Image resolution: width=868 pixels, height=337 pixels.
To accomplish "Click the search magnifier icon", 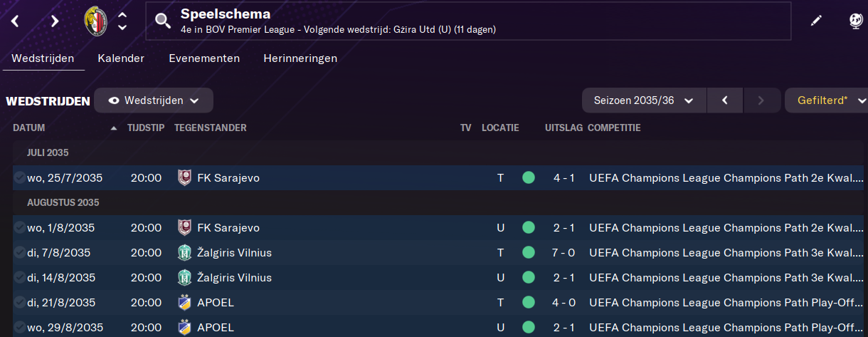I will pos(163,21).
